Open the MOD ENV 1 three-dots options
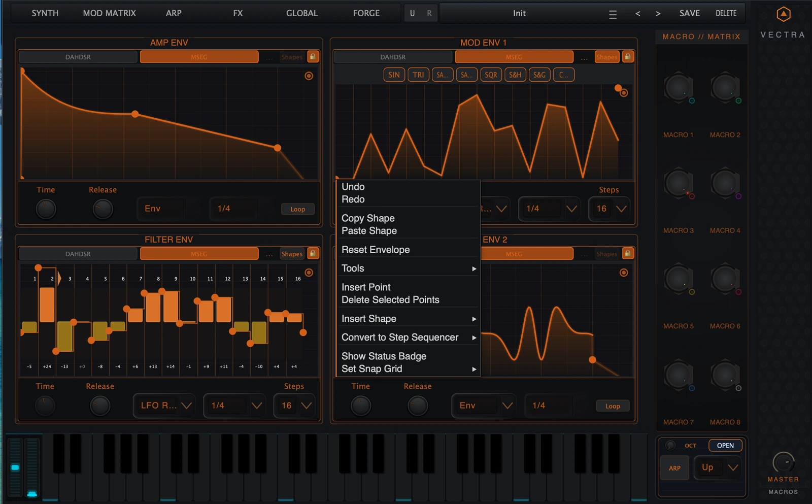This screenshot has width=812, height=504. coord(584,57)
